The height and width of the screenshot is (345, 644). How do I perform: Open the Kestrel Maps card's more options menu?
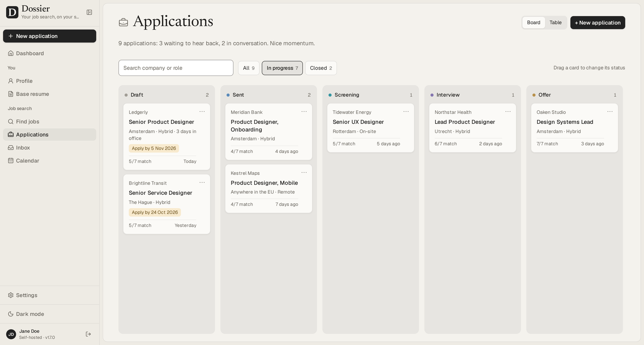[304, 172]
